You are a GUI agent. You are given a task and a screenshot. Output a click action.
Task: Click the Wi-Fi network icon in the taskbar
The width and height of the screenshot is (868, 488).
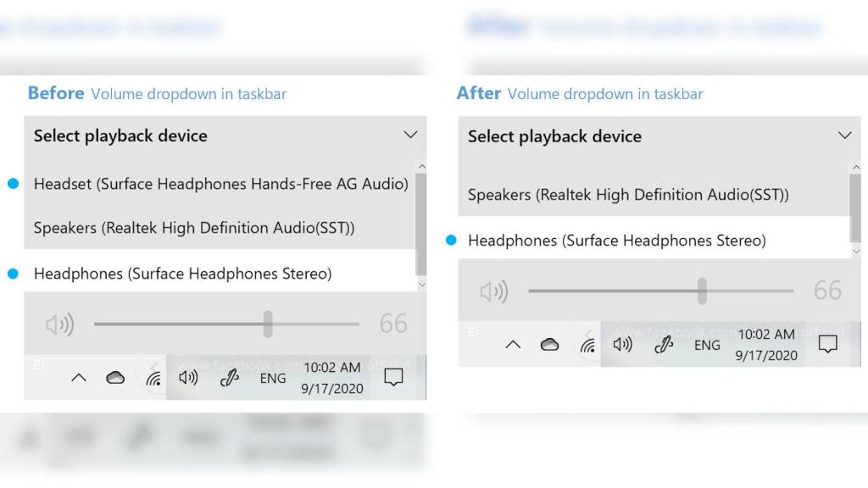coord(153,379)
